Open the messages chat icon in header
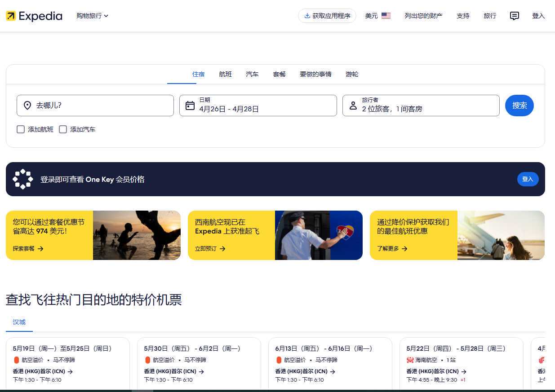555x392 pixels. click(x=515, y=16)
